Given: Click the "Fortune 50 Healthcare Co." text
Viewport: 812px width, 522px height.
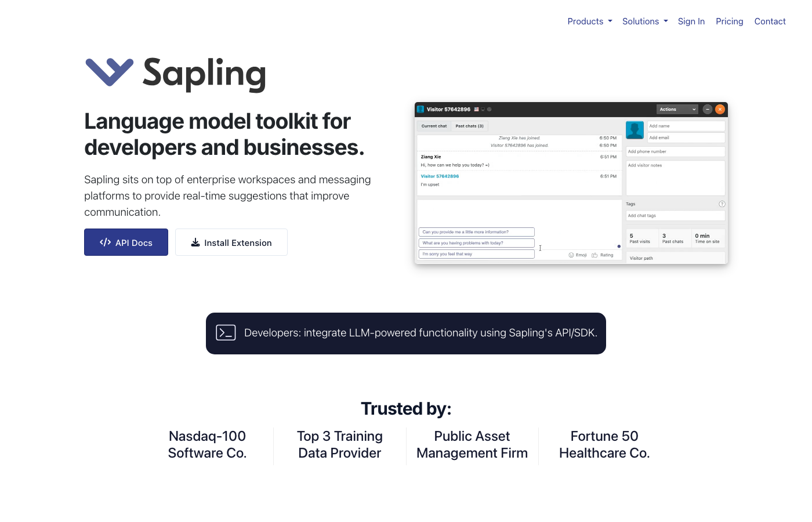Looking at the screenshot, I should 604,444.
